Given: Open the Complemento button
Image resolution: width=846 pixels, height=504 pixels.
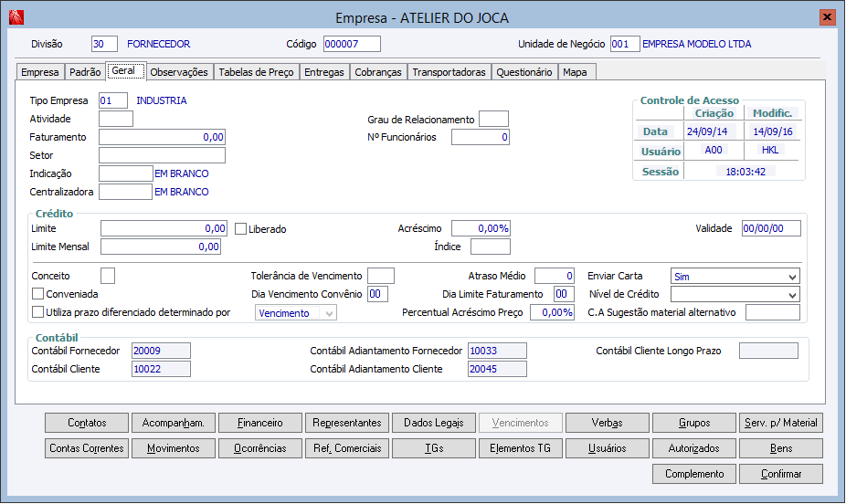Looking at the screenshot, I should click(x=694, y=474).
